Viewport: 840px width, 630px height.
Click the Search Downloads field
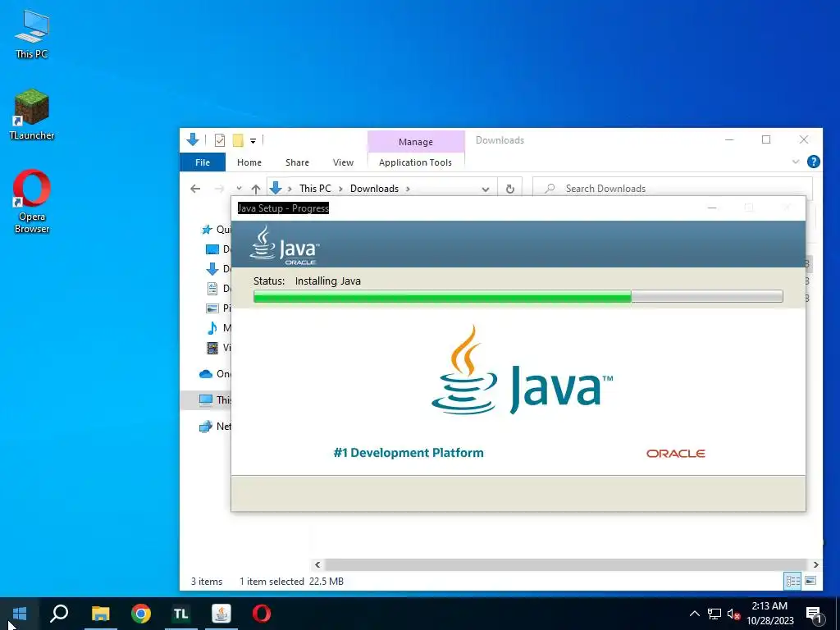coord(673,189)
